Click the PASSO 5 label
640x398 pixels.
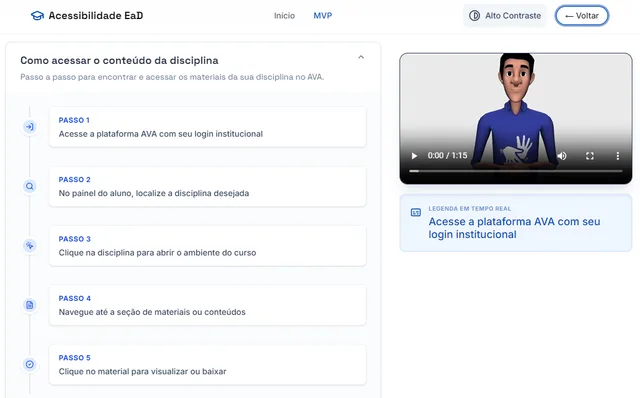point(74,358)
